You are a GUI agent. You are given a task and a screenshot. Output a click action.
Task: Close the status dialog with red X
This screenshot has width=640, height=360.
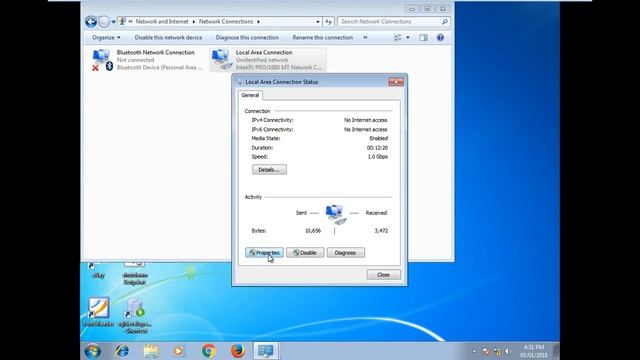(x=396, y=82)
